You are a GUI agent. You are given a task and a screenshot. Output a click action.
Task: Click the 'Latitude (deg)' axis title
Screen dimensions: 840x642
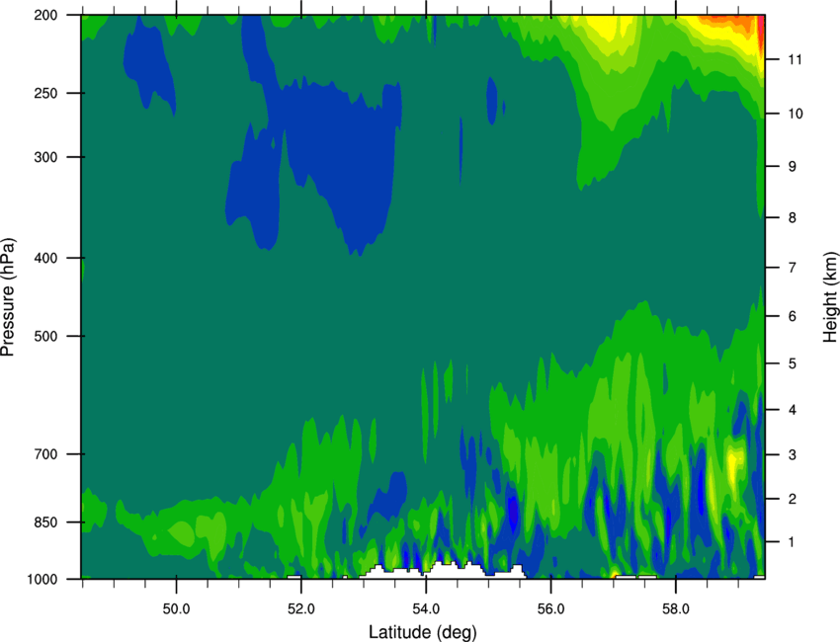point(423,632)
